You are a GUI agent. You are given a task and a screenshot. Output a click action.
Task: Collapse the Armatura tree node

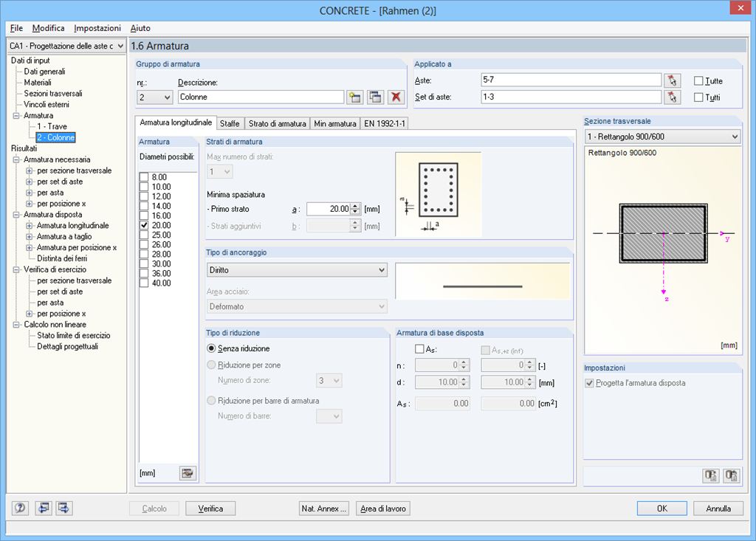point(16,116)
